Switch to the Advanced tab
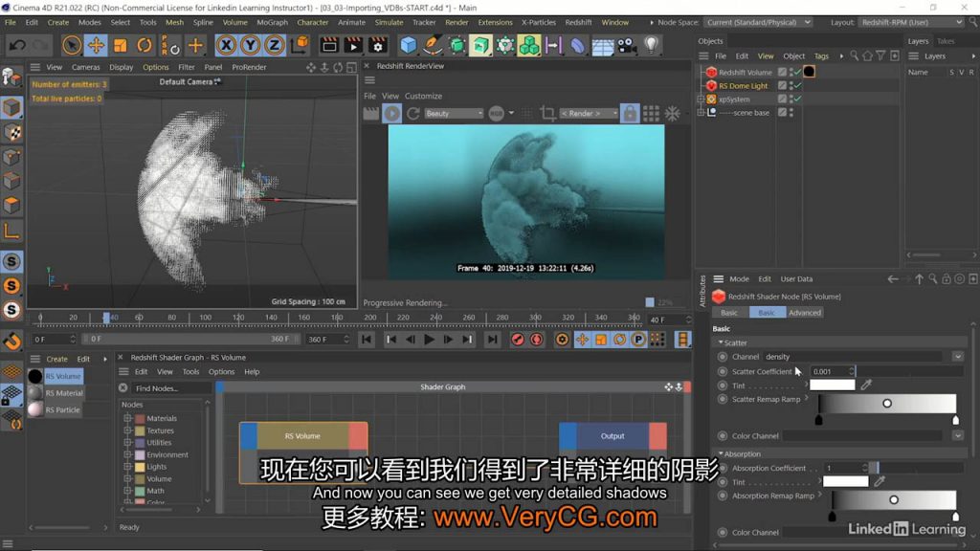This screenshot has height=551, width=980. [804, 313]
